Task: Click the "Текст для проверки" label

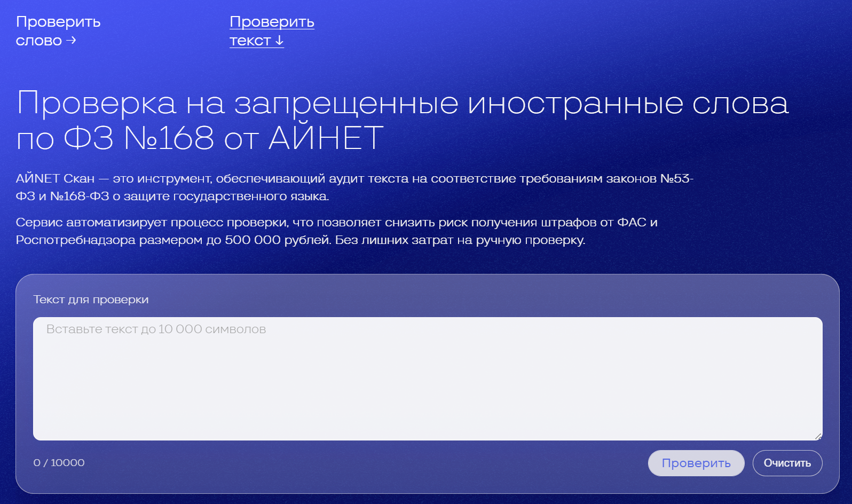Action: (91, 300)
